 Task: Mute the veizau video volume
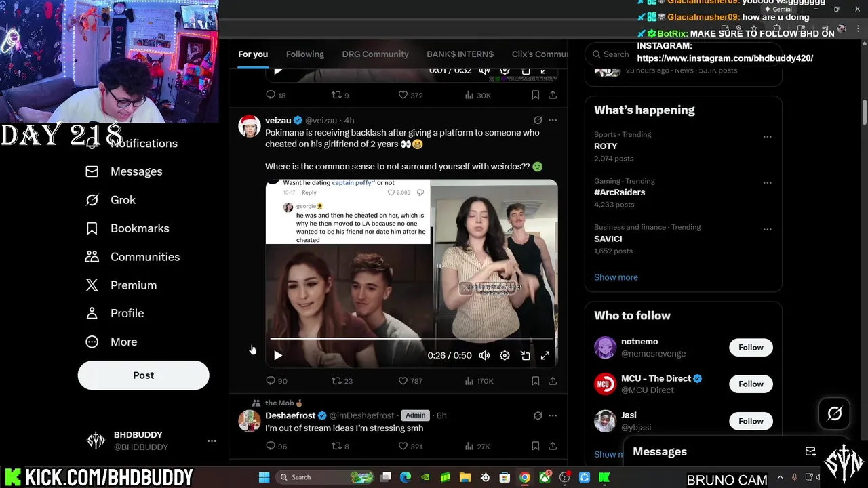(484, 355)
